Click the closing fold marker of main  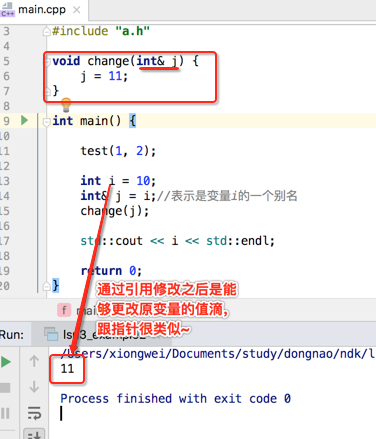tap(47, 286)
